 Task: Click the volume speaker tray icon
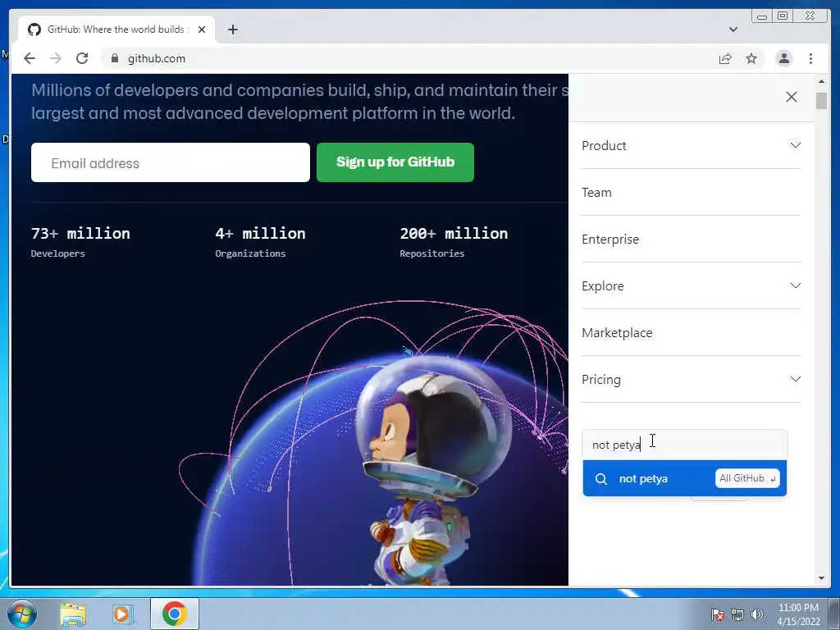point(757,614)
